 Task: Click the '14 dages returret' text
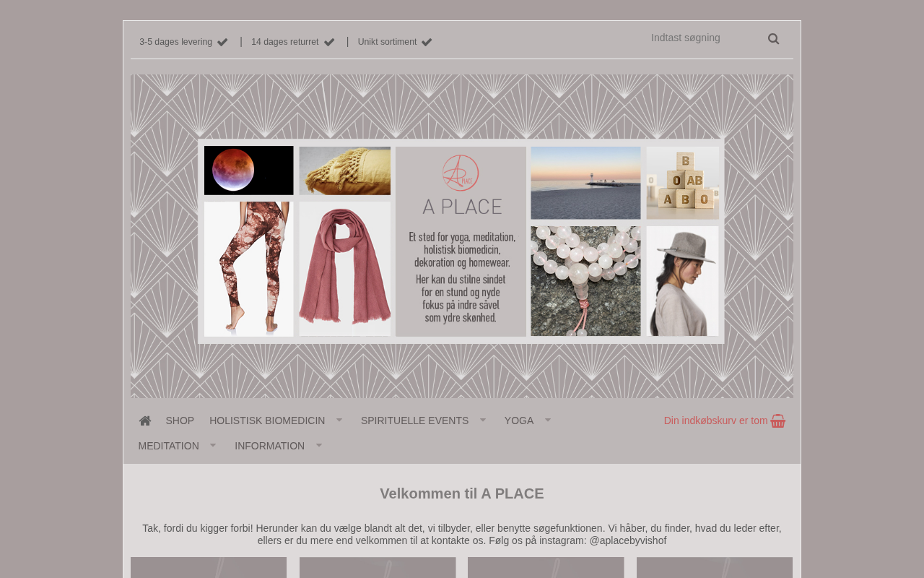[285, 42]
